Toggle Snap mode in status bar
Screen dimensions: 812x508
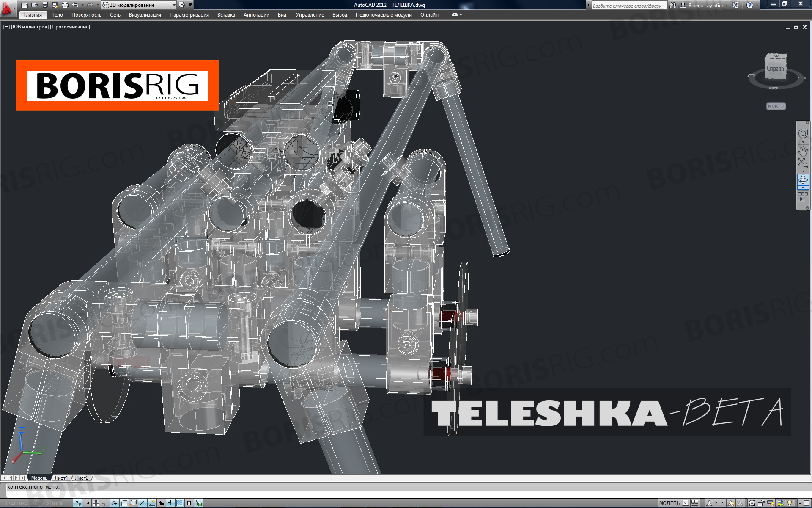(87, 503)
